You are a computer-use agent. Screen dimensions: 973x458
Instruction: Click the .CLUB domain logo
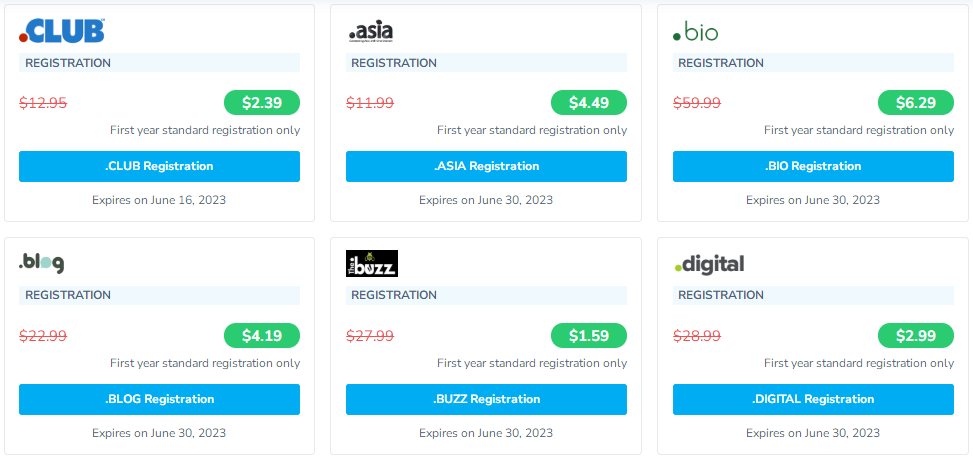tap(62, 32)
